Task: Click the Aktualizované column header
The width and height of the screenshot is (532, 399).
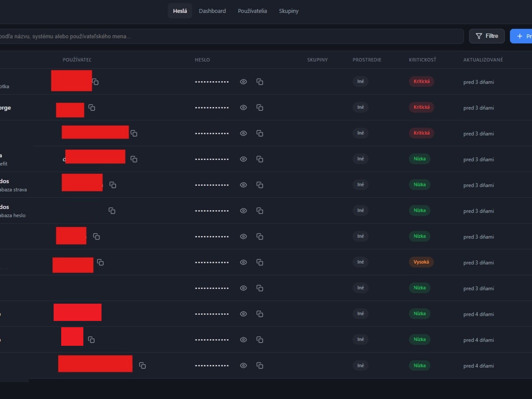Action: pos(483,60)
